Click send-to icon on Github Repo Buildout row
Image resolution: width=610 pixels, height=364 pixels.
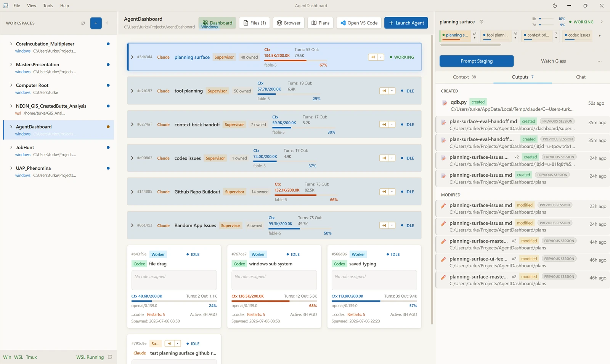tap(384, 192)
